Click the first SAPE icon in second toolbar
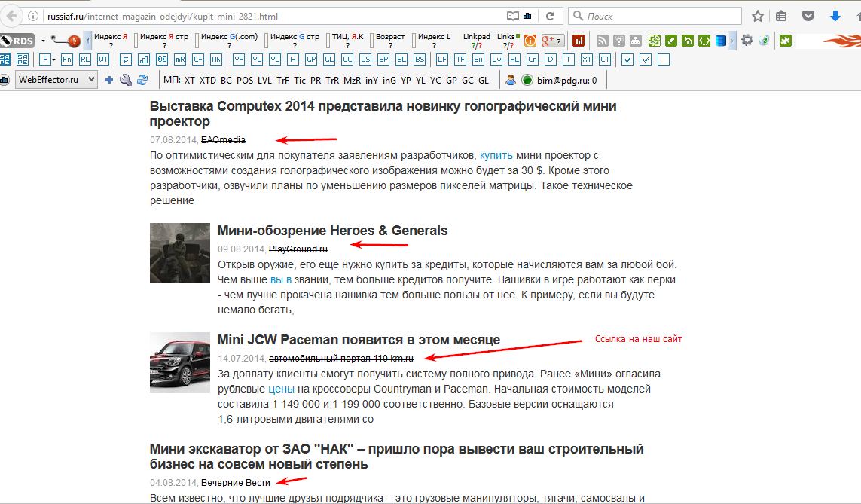Screen dimensions: 861x504 click(5, 60)
